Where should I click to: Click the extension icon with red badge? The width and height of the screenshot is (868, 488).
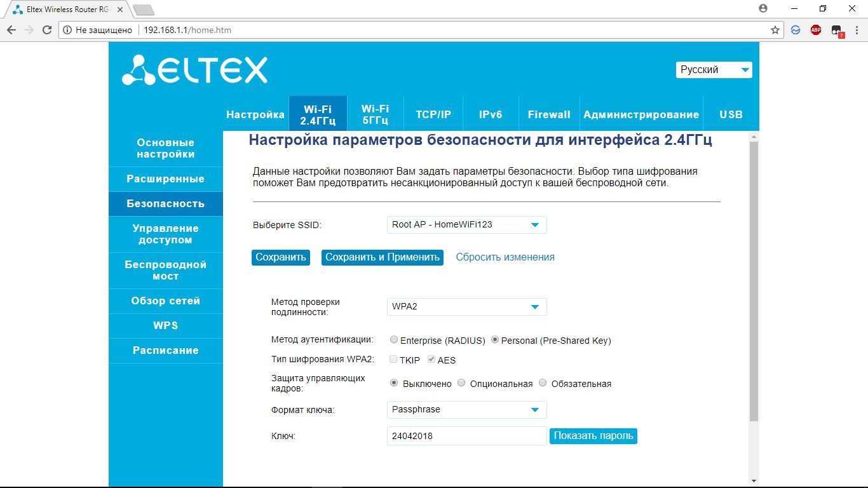tap(837, 30)
